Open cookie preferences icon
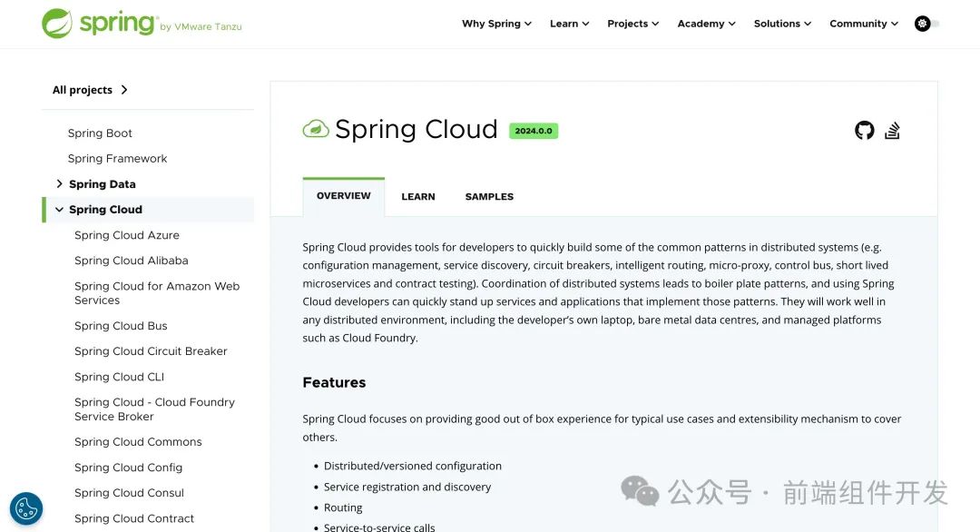This screenshot has width=980, height=532. click(26, 508)
